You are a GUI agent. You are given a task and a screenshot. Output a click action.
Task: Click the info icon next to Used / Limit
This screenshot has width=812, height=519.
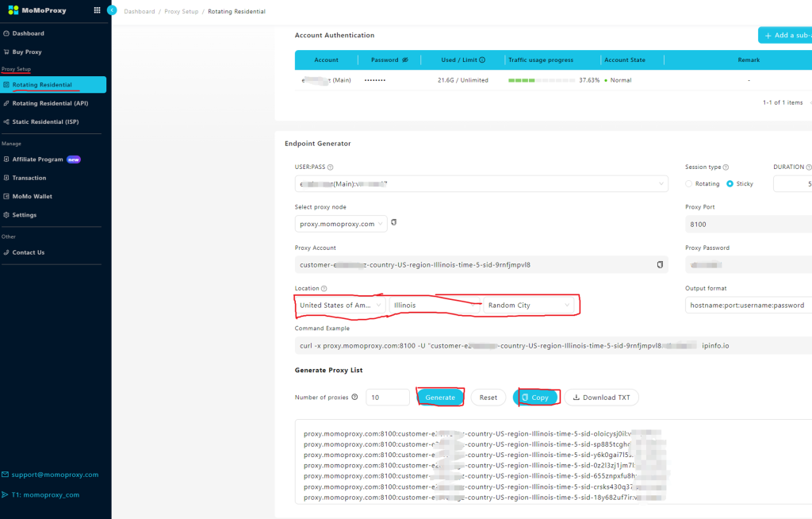coord(482,60)
